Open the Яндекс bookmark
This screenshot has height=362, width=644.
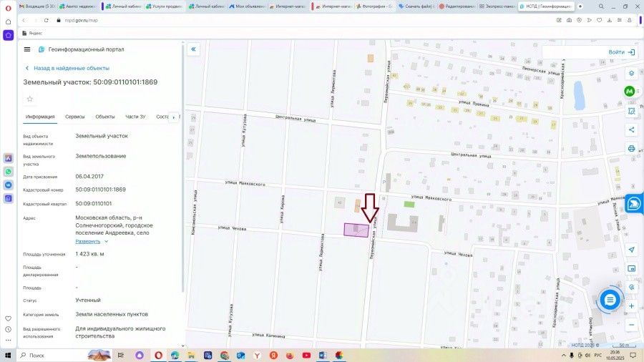32,33
